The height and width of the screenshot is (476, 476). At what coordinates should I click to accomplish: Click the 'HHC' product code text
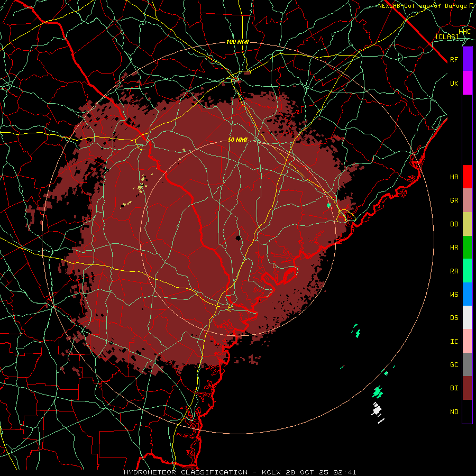pos(465,32)
